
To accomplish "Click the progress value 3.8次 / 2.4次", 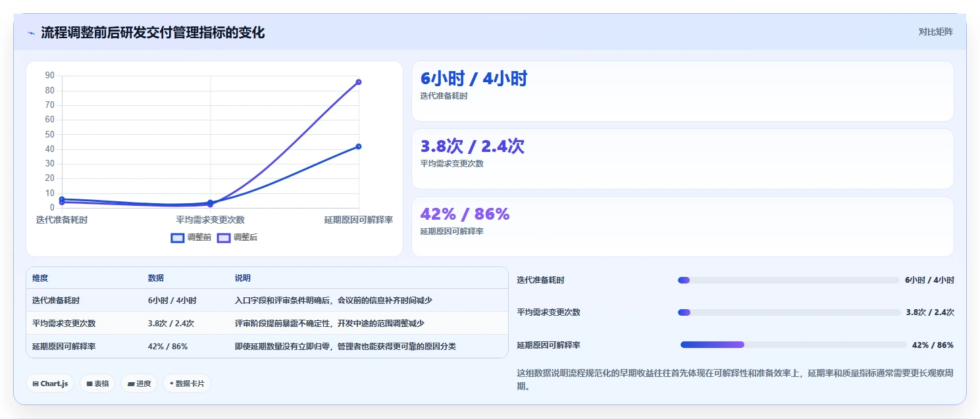I will pyautogui.click(x=930, y=312).
